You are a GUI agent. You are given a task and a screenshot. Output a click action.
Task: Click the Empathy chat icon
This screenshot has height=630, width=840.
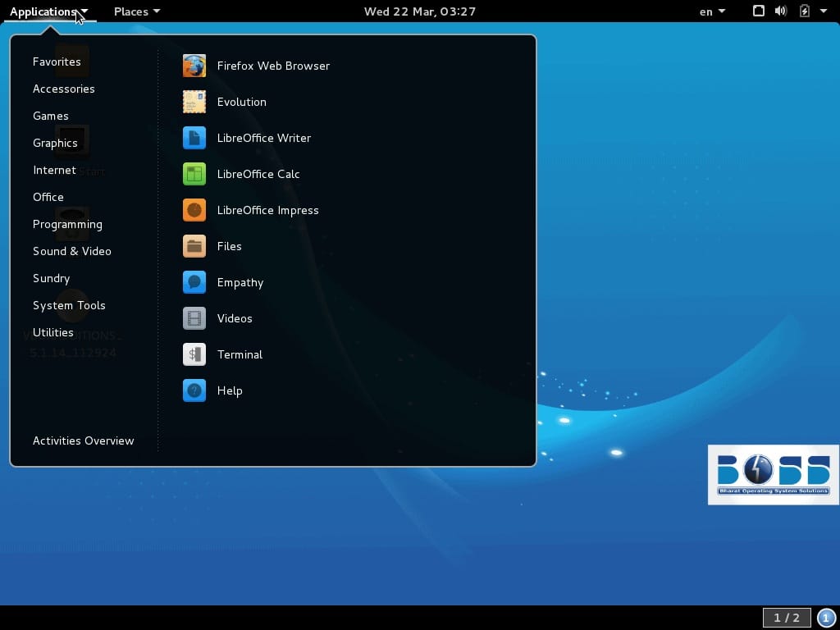point(194,282)
